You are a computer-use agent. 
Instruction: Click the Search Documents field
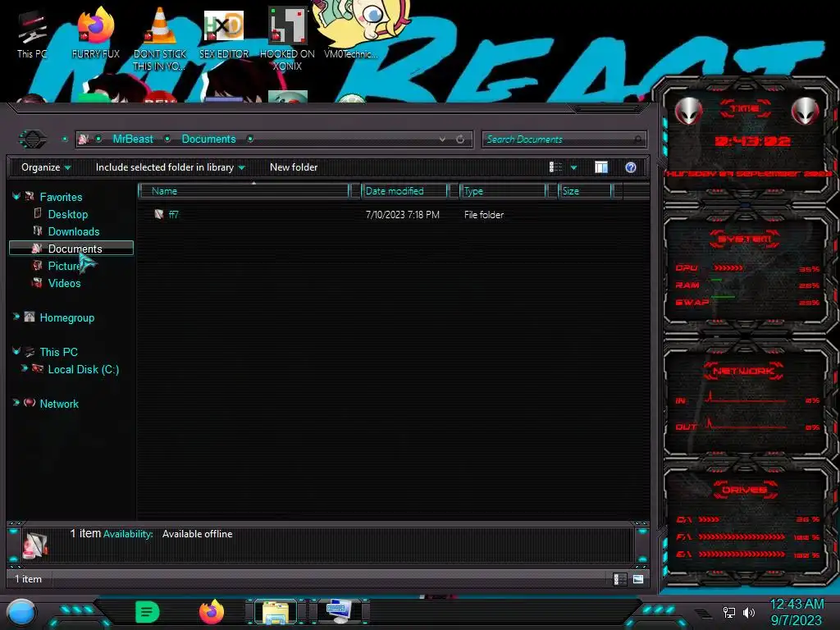click(564, 139)
